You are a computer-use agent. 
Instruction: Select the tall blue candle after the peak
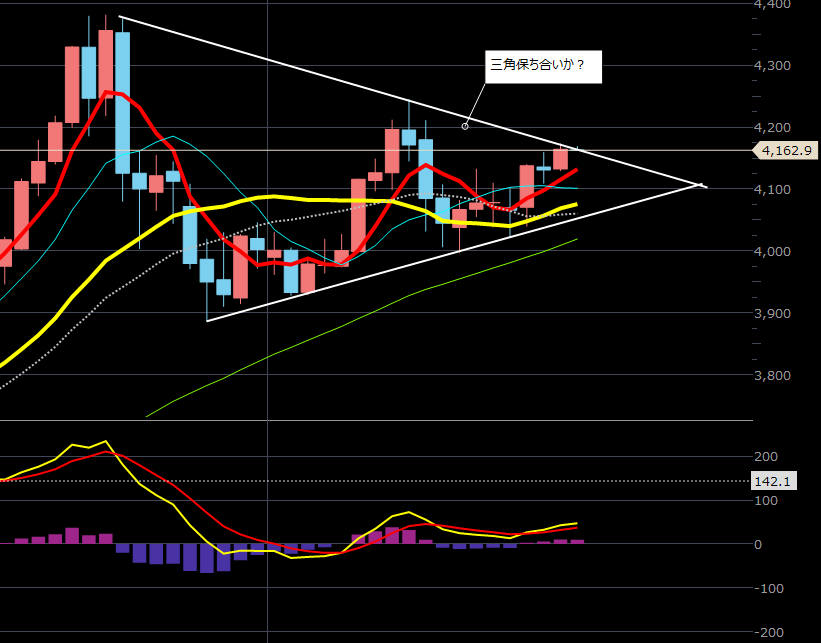[x=122, y=100]
